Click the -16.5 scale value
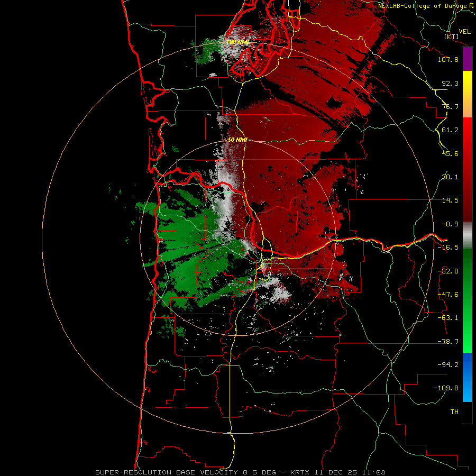Image resolution: width=476 pixels, height=476 pixels. [x=448, y=248]
